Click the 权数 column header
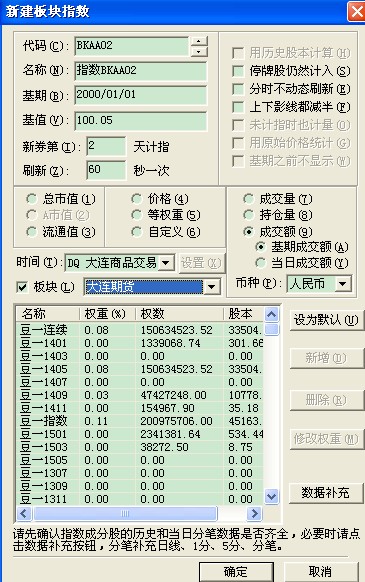 (179, 314)
